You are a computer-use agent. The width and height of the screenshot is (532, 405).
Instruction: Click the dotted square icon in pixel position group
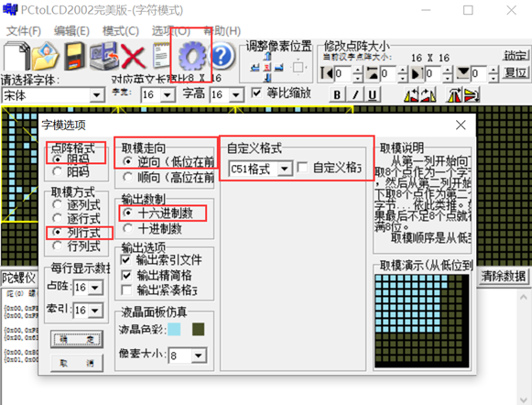(299, 67)
